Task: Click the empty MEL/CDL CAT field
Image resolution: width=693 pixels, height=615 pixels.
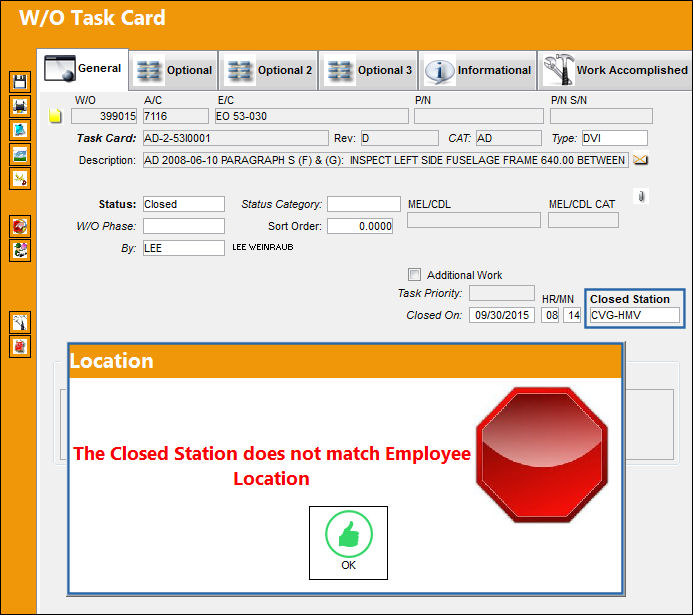Action: pyautogui.click(x=583, y=220)
